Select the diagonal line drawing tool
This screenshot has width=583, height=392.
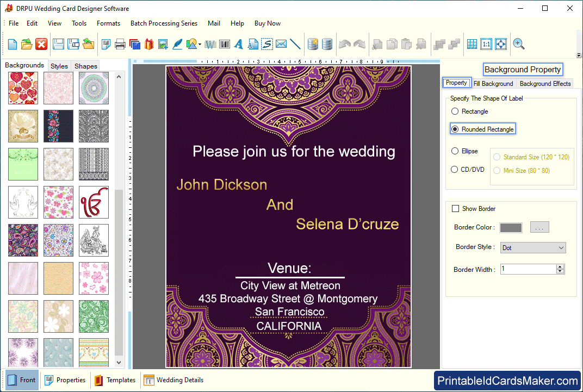295,44
